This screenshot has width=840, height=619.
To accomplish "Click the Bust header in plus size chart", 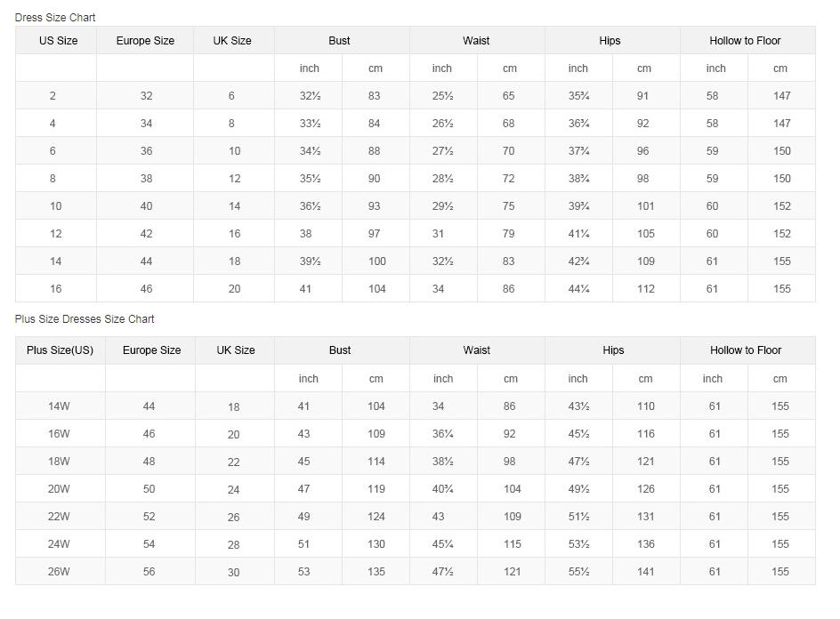I will pyautogui.click(x=340, y=350).
